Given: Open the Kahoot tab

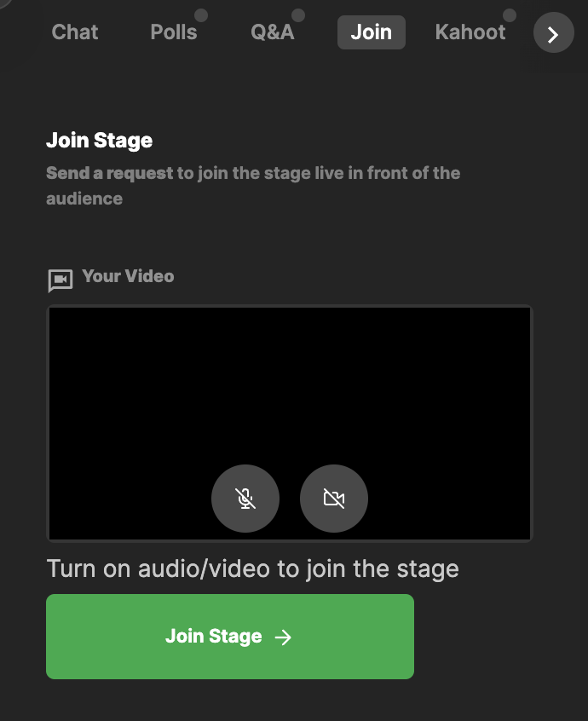Looking at the screenshot, I should 470,32.
